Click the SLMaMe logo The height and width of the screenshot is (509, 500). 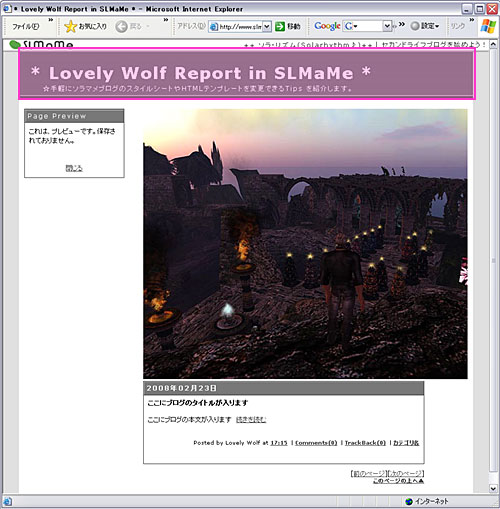[41, 45]
